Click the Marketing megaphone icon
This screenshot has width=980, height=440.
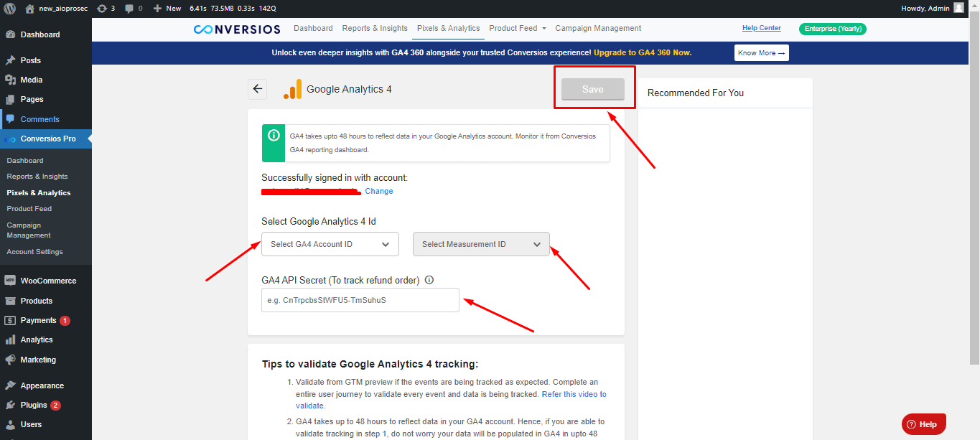pyautogui.click(x=10, y=360)
